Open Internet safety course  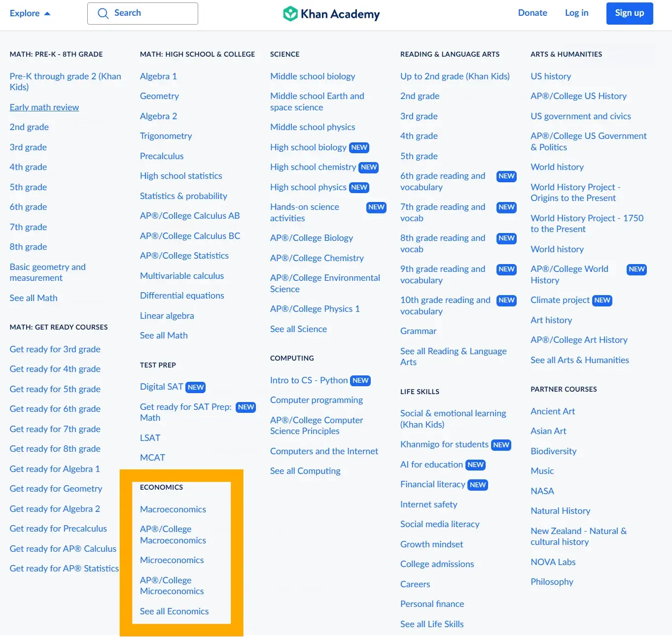(x=428, y=504)
